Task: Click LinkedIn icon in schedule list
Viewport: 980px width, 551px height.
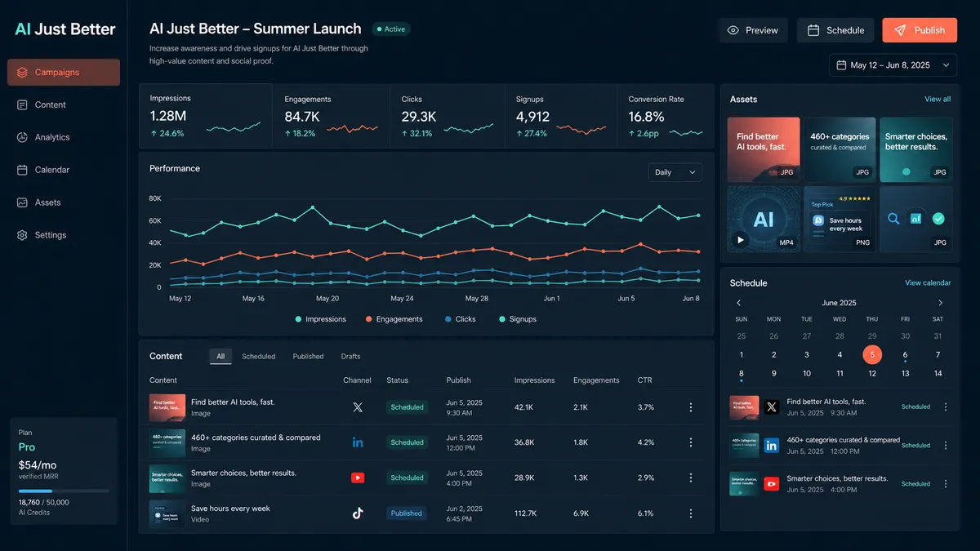Action: click(772, 445)
